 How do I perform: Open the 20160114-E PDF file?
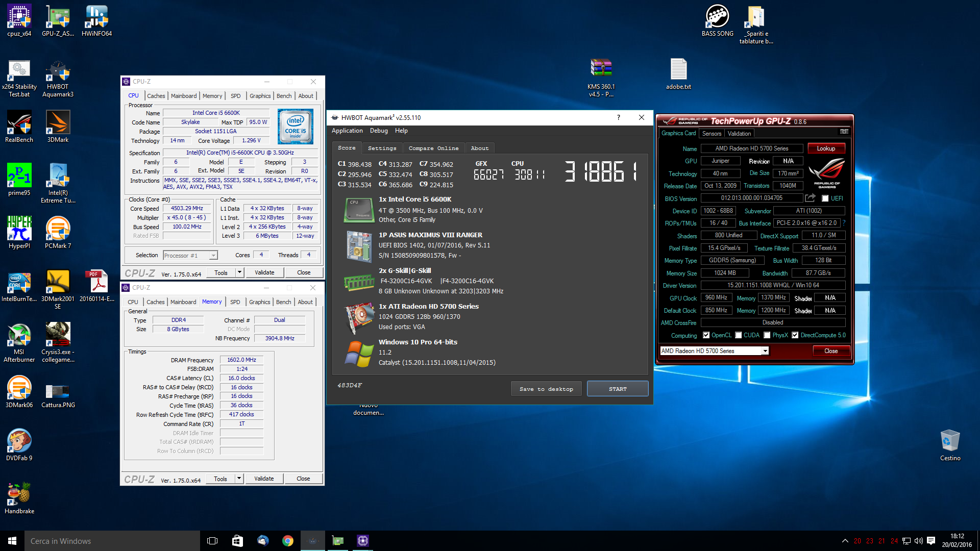point(96,286)
